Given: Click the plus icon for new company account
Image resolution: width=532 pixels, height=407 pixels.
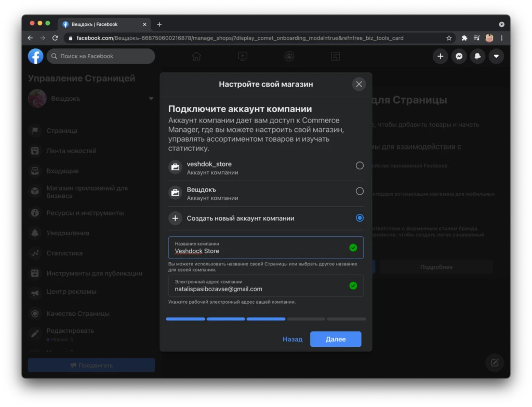Looking at the screenshot, I should click(176, 219).
